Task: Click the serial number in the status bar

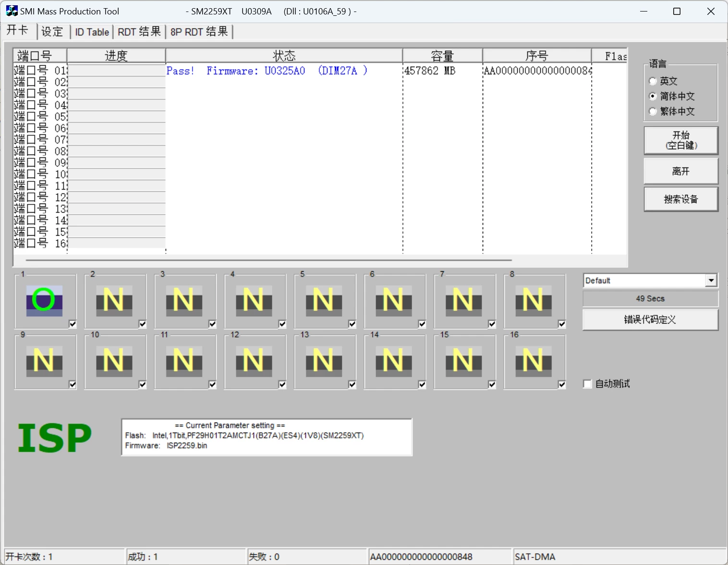Action: (421, 557)
